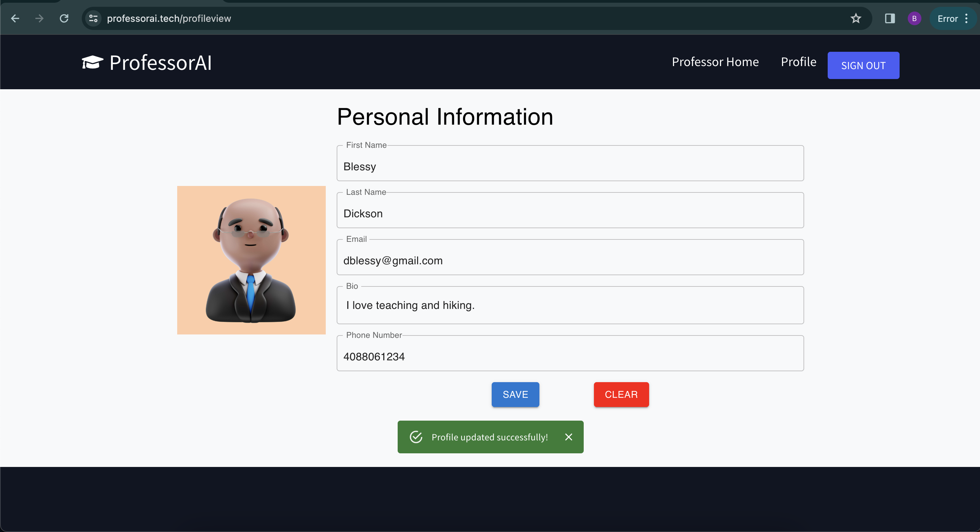The height and width of the screenshot is (532, 980).
Task: Click the browser forward arrow
Action: coord(39,18)
